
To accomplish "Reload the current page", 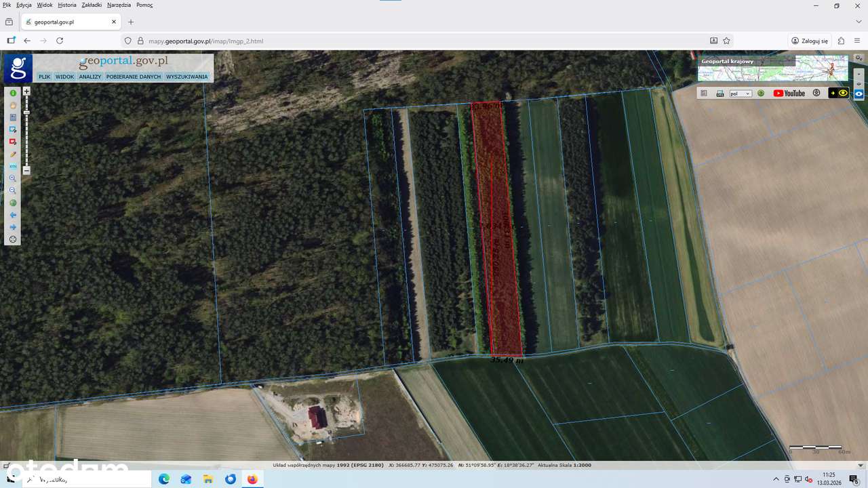I will tap(60, 41).
